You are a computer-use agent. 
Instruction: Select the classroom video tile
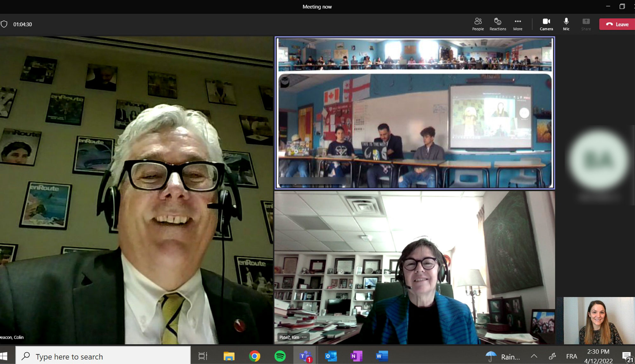(x=414, y=113)
